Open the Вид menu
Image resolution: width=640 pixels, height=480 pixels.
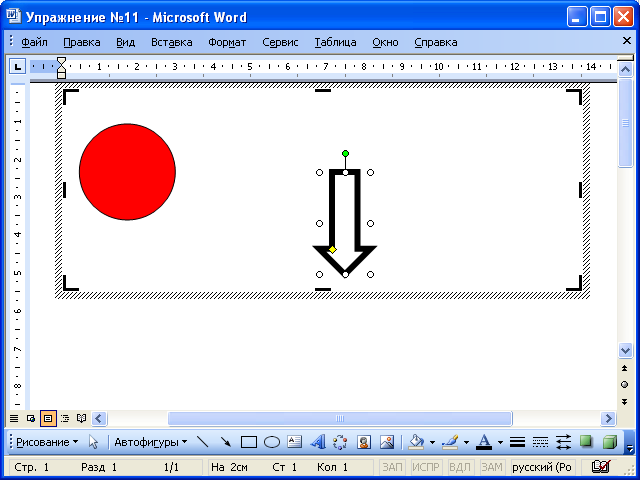tap(125, 42)
